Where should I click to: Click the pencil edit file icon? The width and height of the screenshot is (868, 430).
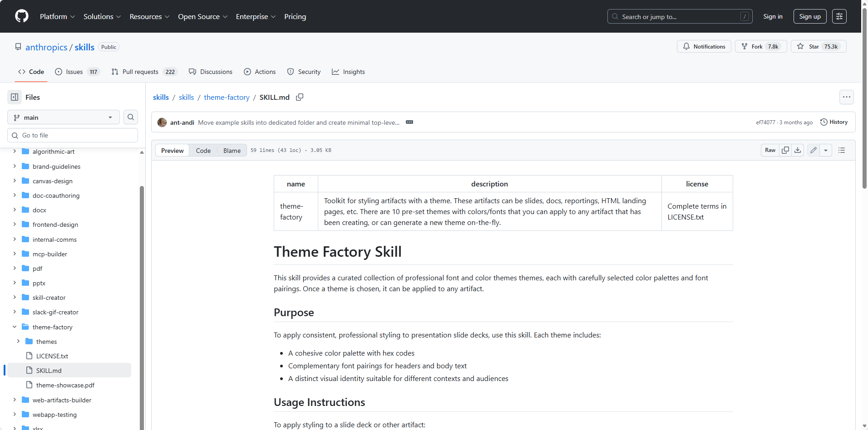pos(814,150)
